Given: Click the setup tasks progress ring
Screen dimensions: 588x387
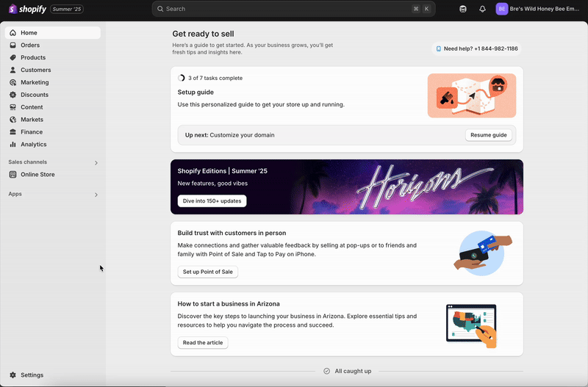Looking at the screenshot, I should [x=182, y=78].
